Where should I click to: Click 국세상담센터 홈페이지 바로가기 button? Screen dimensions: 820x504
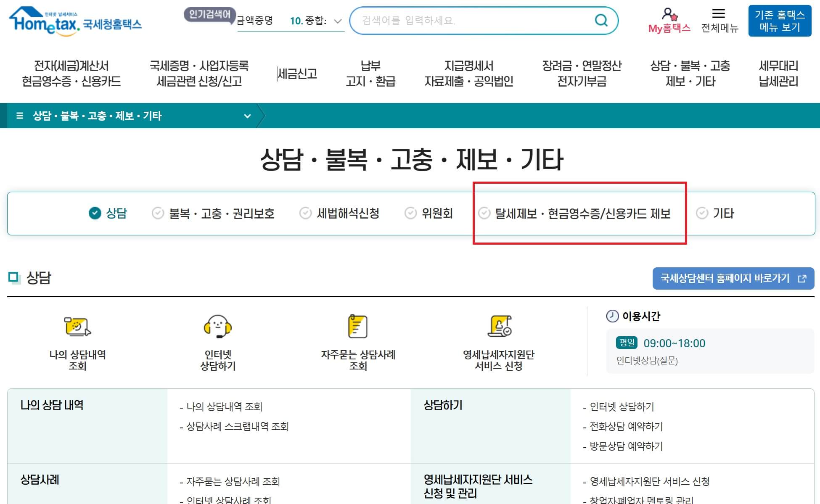(733, 278)
